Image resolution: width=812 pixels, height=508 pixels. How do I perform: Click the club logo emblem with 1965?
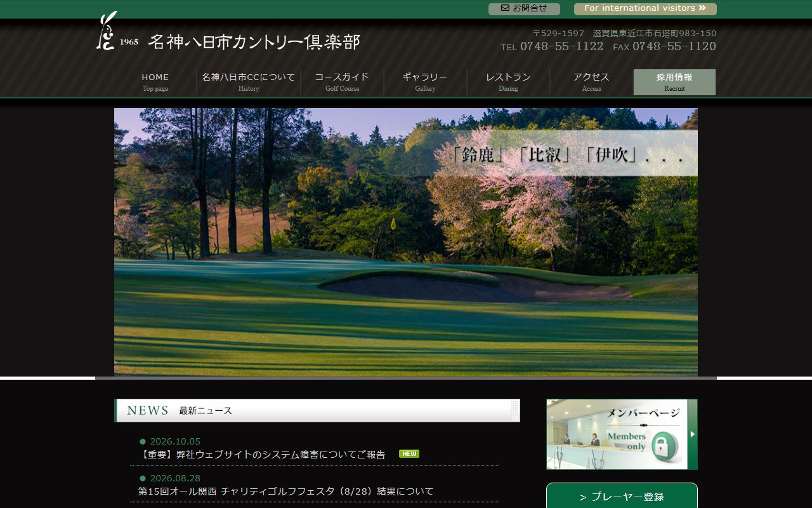pyautogui.click(x=117, y=31)
